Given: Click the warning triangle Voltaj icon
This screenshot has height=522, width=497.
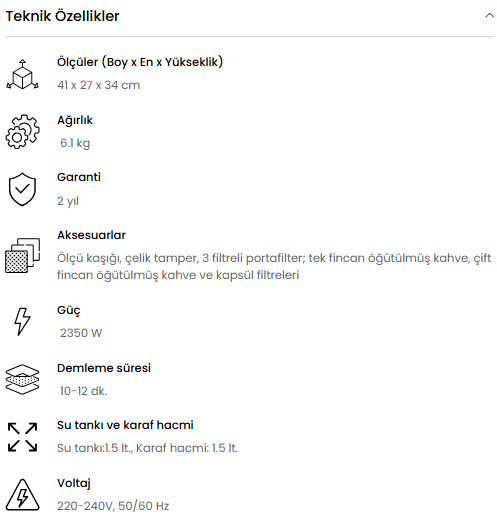Looking at the screenshot, I should point(22,495).
